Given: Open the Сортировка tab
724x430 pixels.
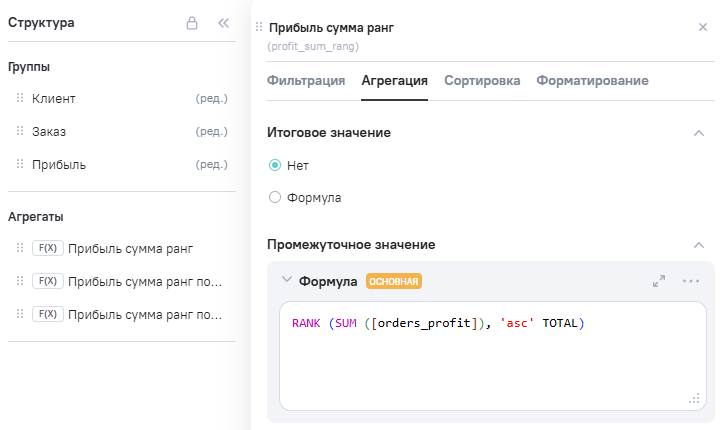Looking at the screenshot, I should pyautogui.click(x=482, y=81).
